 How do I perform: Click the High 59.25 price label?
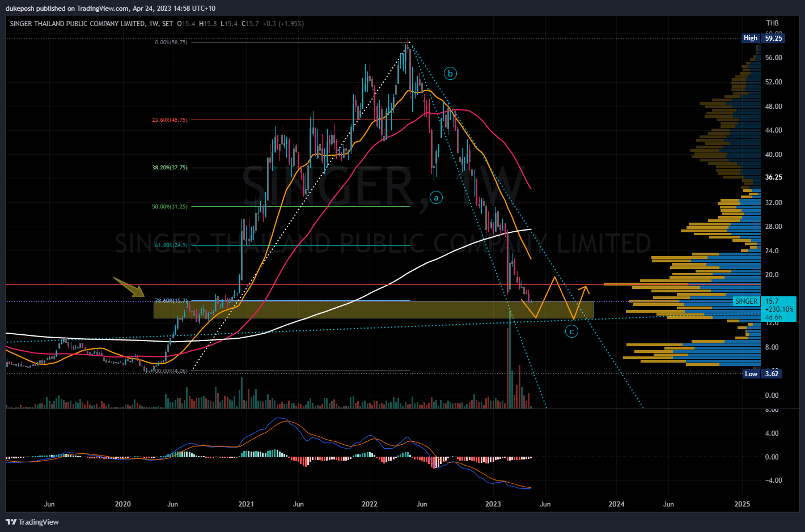pos(764,38)
